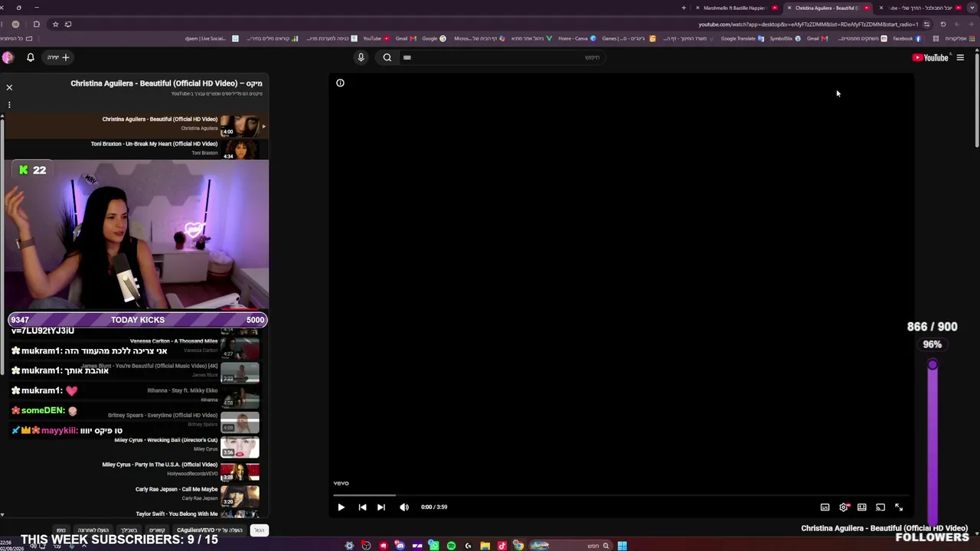This screenshot has width=980, height=551.
Task: Select the 'הכל' filter chip
Action: (260, 530)
